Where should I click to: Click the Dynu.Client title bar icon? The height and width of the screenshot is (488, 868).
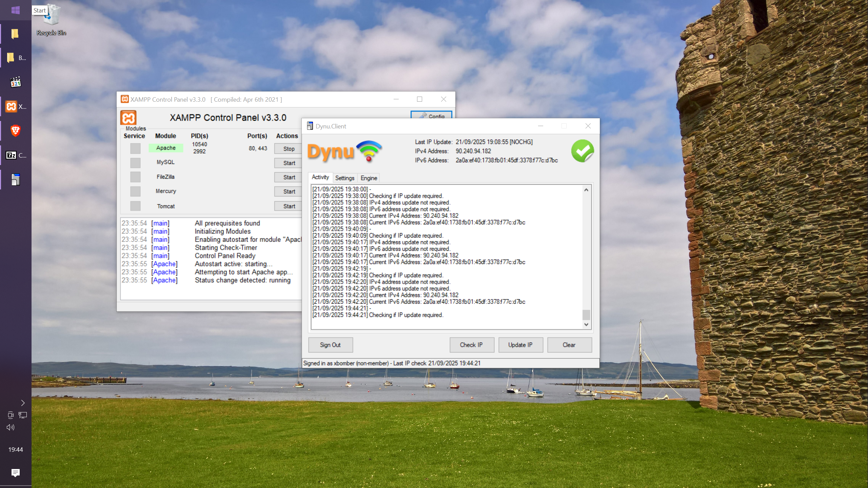coord(310,126)
